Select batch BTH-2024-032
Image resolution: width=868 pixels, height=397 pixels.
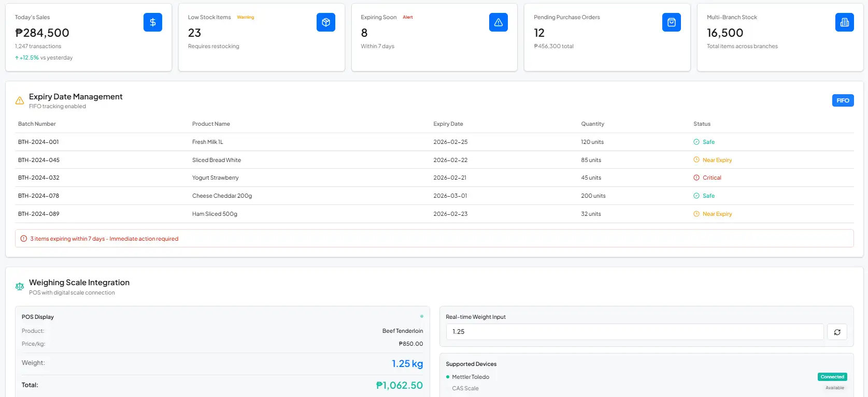tap(39, 178)
